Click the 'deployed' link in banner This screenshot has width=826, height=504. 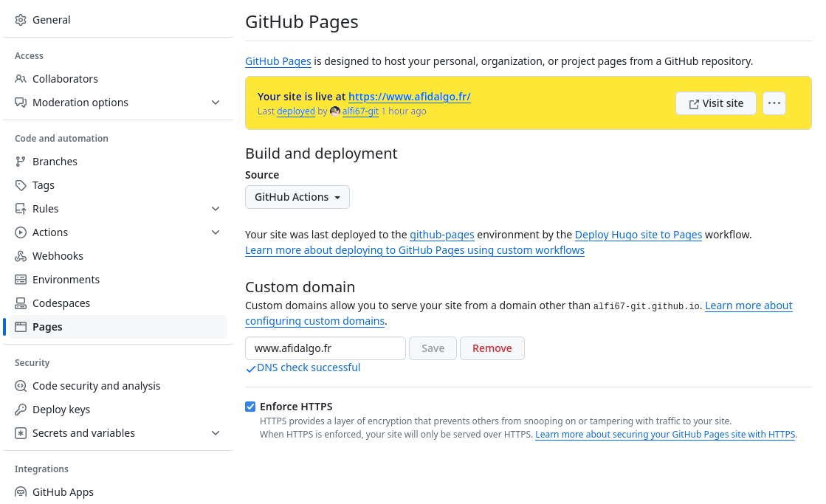[295, 111]
